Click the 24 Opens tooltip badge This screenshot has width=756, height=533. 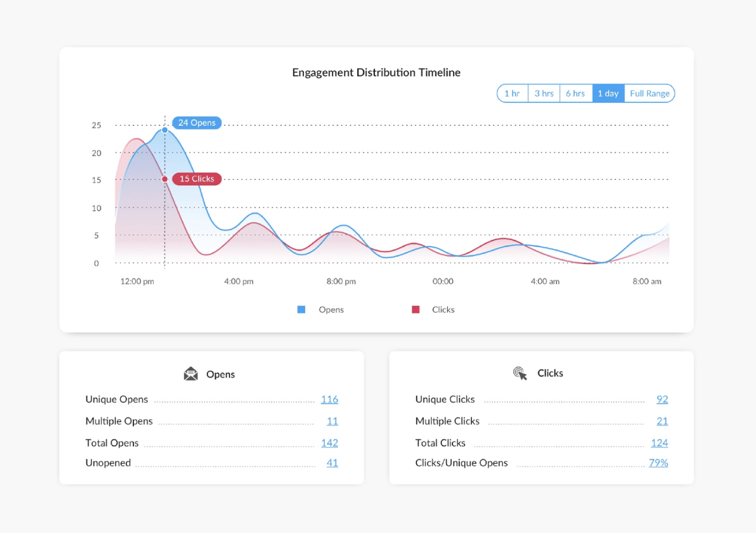click(x=196, y=123)
